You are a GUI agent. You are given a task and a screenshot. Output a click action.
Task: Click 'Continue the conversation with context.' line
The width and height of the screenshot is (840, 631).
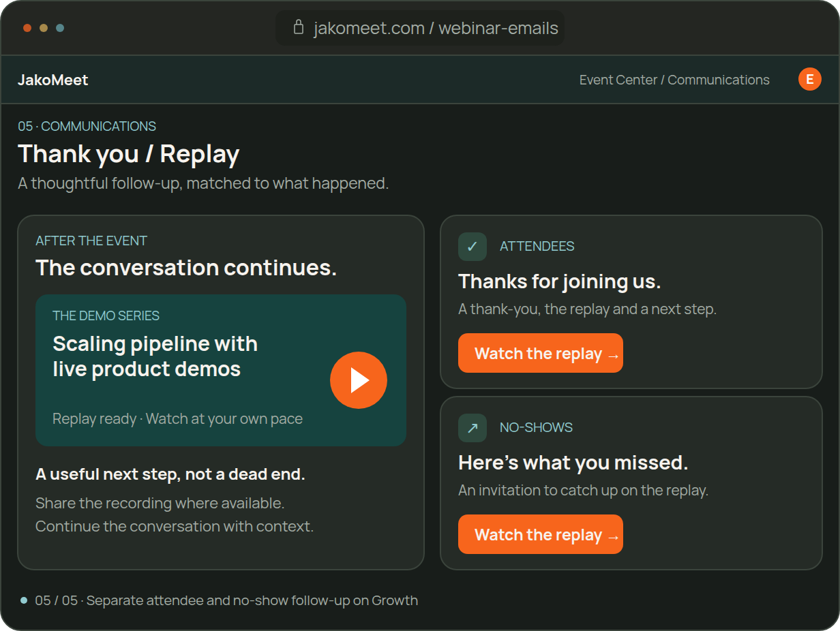coord(175,526)
